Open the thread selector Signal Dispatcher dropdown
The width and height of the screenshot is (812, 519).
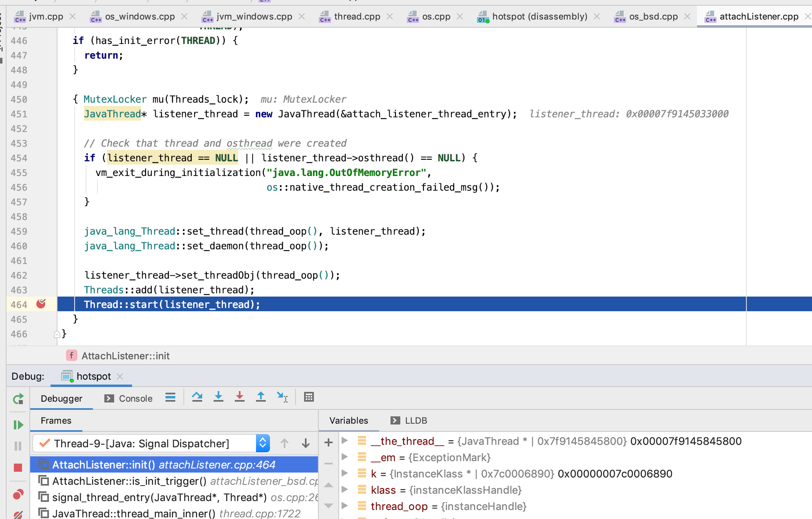pos(263,443)
